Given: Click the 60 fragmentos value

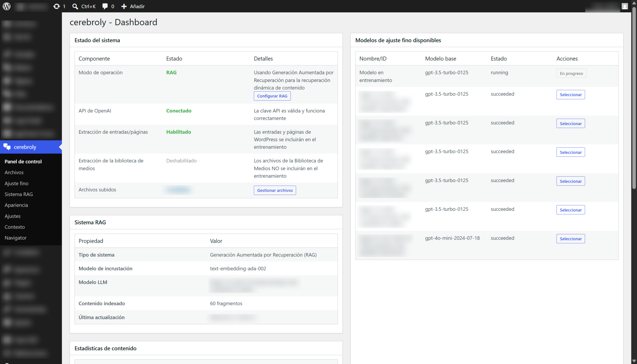Looking at the screenshot, I should pyautogui.click(x=226, y=304).
